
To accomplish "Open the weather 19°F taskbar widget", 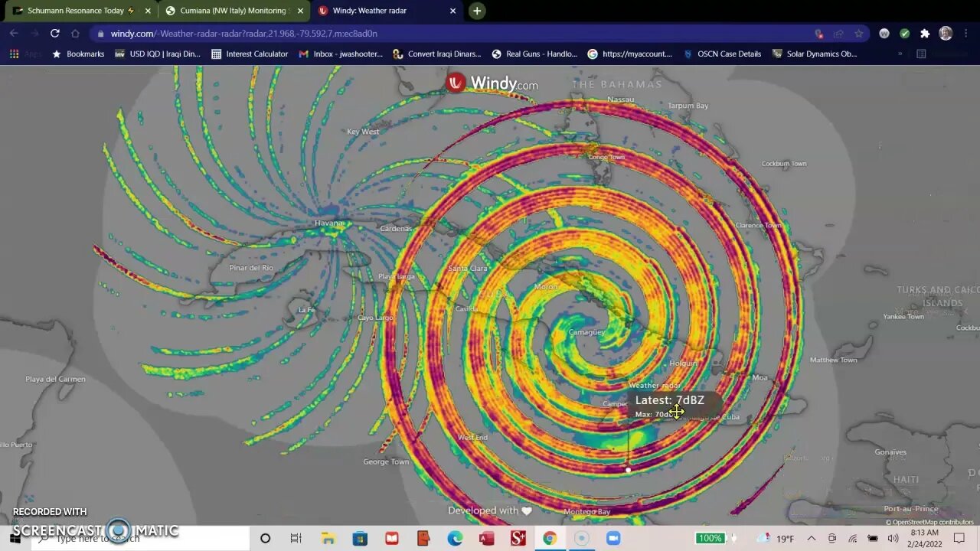I will coord(775,539).
